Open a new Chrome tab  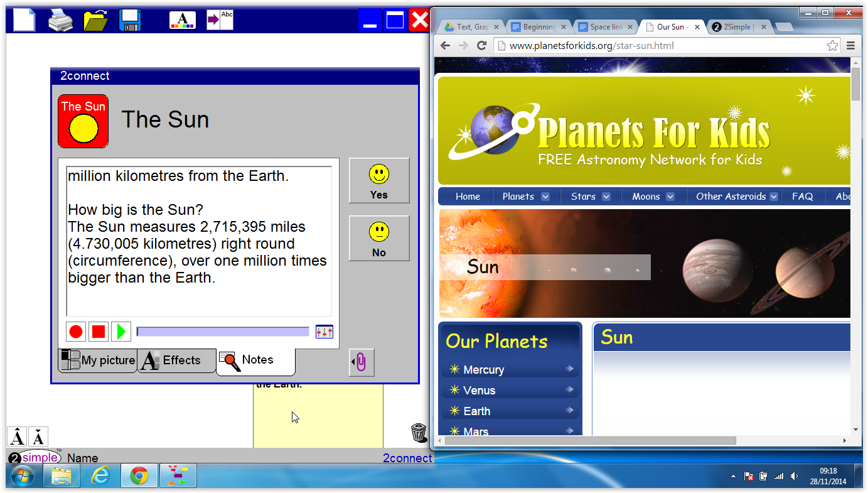(784, 27)
